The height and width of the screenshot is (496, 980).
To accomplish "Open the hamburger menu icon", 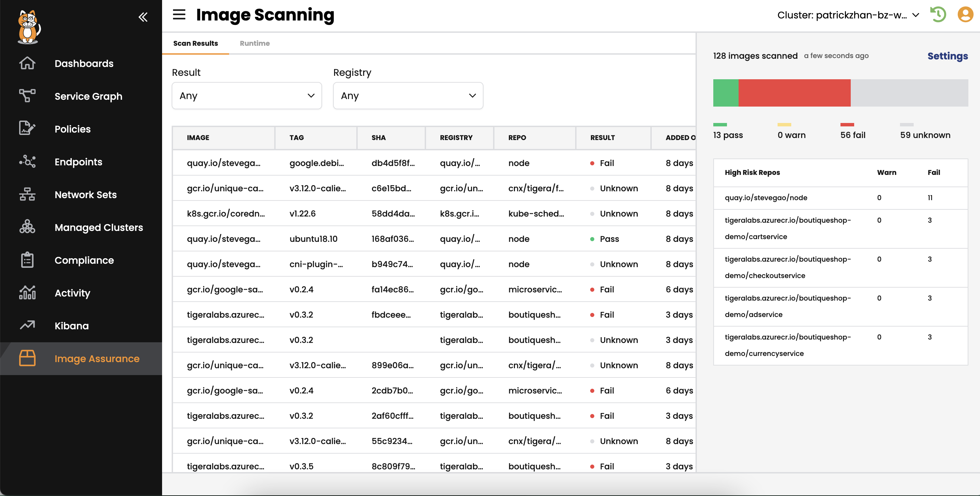I will click(179, 15).
